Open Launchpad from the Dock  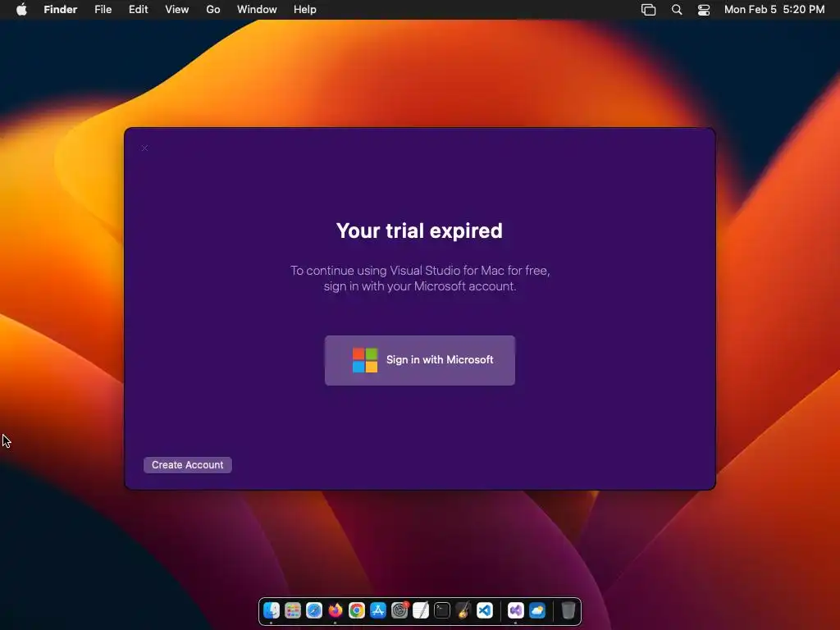[x=293, y=610]
